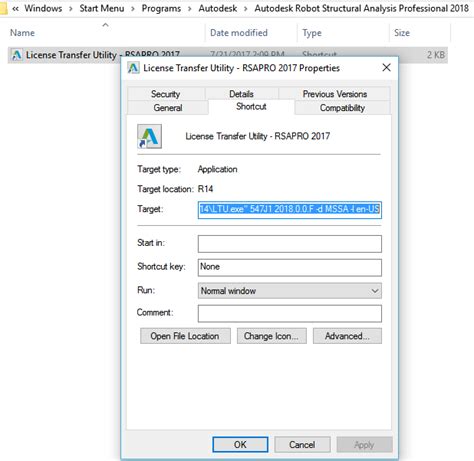This screenshot has height=461, width=474.
Task: Go to Autodesk breadcrumb folder
Action: (x=218, y=8)
